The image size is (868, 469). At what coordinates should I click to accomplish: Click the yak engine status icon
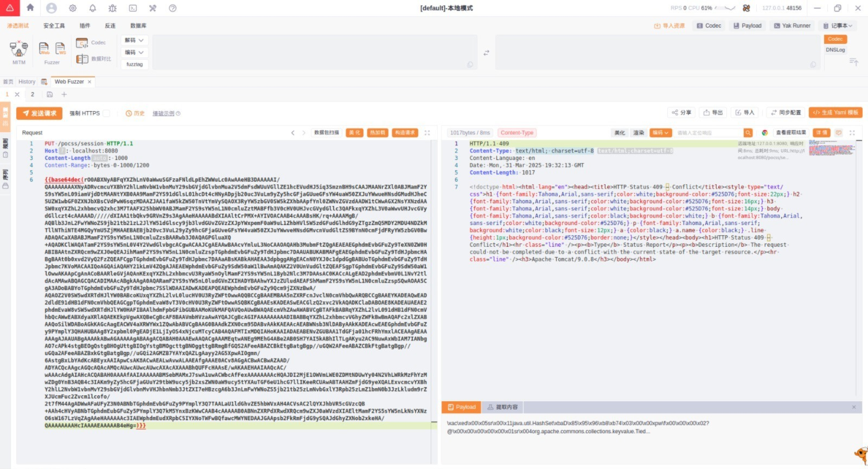[746, 8]
